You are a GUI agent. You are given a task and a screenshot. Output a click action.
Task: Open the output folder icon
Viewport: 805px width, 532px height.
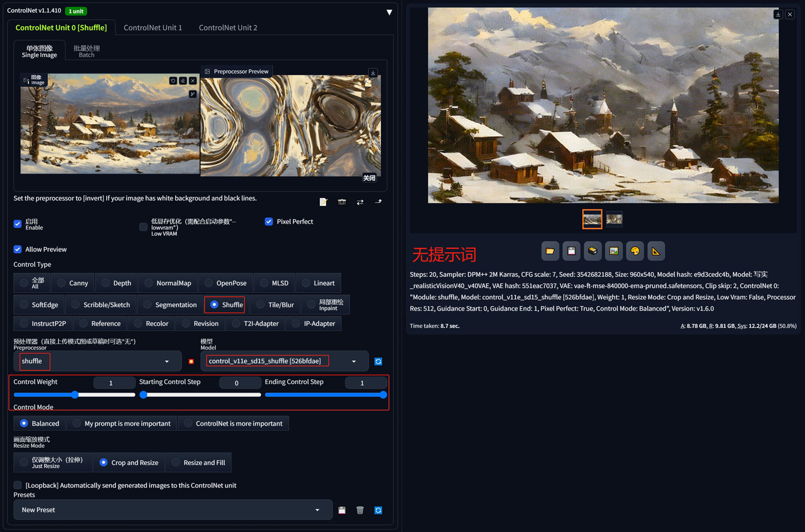[x=550, y=251]
